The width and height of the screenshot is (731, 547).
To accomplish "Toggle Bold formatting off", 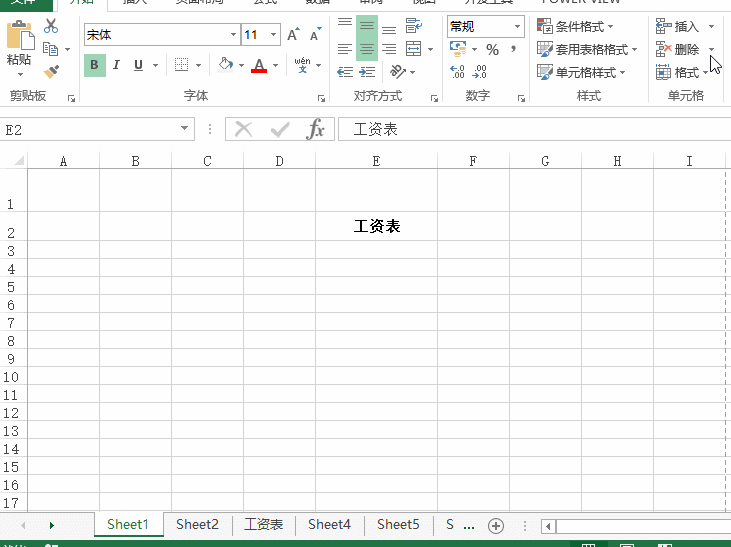I will (94, 65).
